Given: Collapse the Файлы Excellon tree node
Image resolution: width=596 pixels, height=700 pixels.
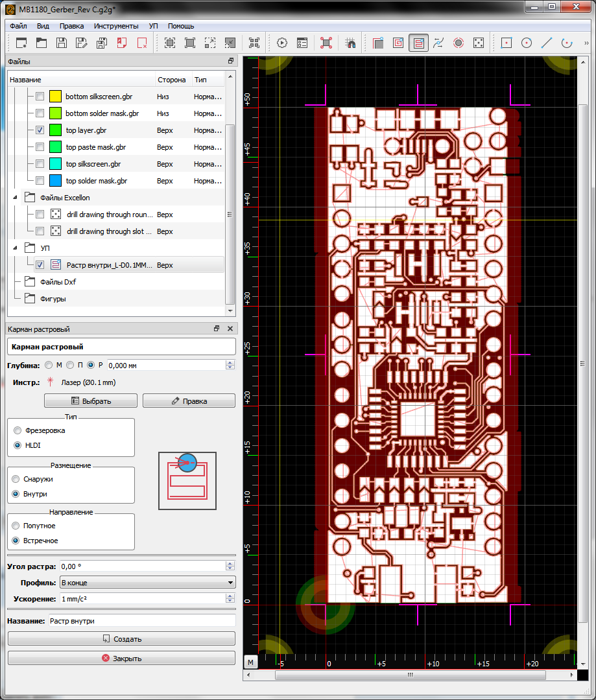Looking at the screenshot, I should click(x=15, y=197).
